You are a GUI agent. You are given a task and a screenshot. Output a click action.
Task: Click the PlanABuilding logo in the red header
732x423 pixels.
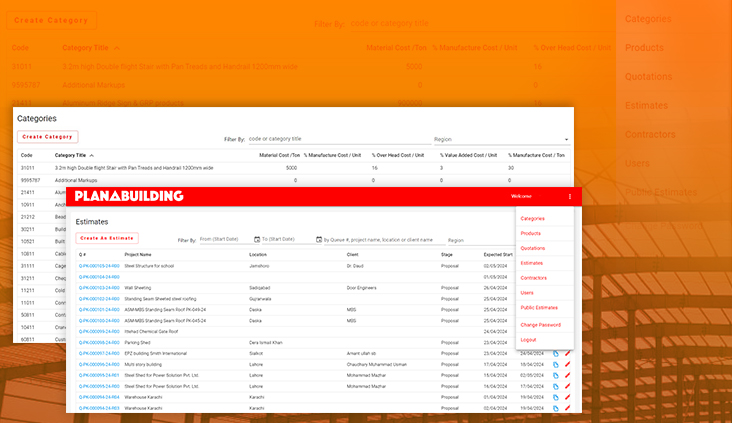coord(129,196)
